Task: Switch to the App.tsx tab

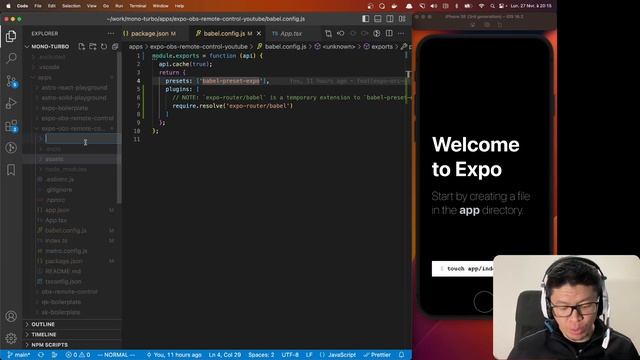Action: click(x=287, y=33)
